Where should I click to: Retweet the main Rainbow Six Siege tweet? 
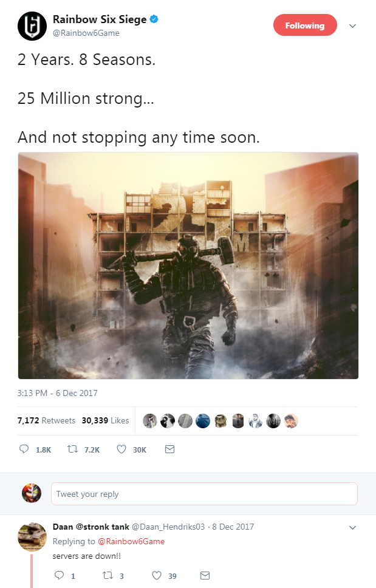(x=72, y=449)
